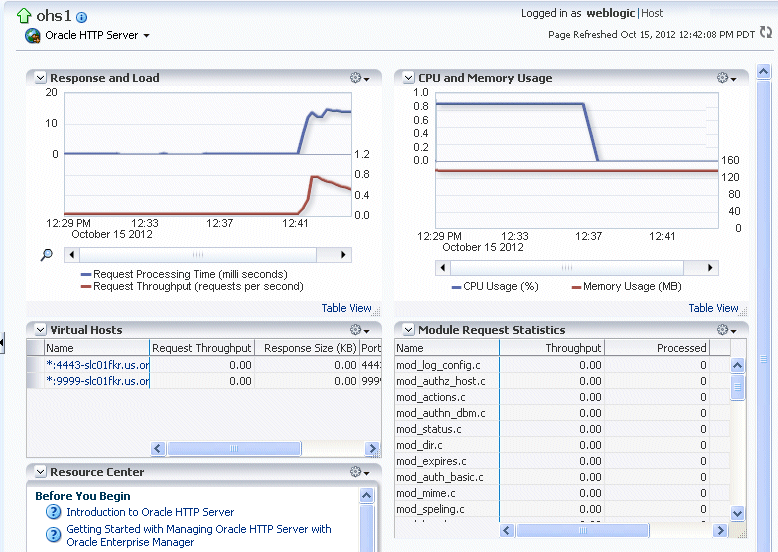Sort modules by the Processed column
The image size is (778, 552).
tap(657, 348)
